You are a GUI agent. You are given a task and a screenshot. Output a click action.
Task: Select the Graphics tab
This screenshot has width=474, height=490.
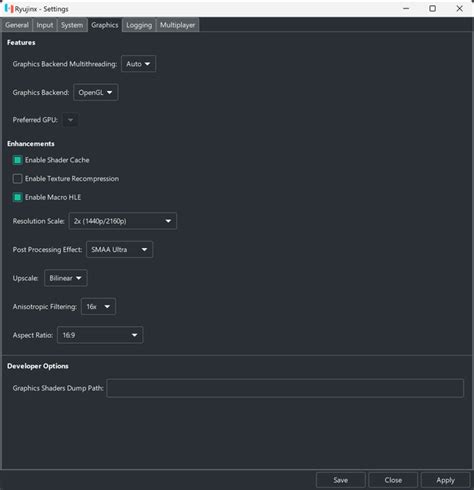tap(105, 25)
